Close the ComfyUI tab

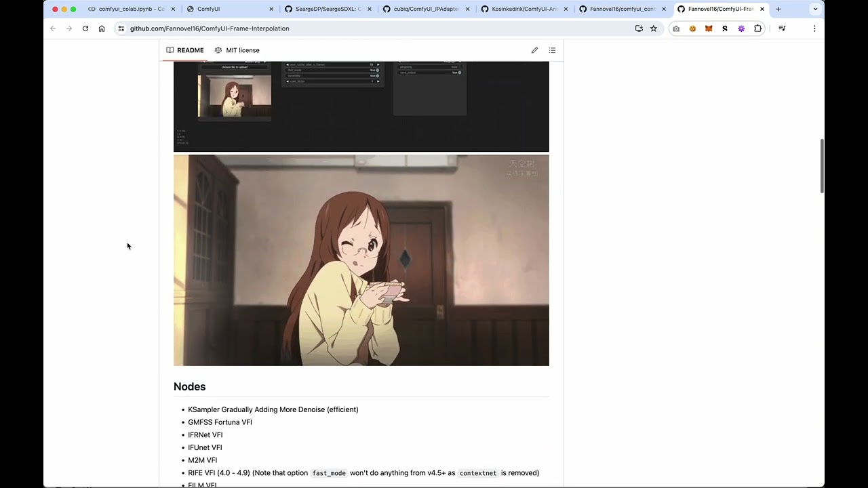271,9
